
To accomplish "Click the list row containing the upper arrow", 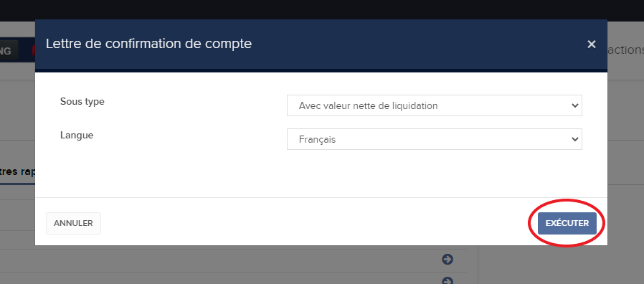I will [233, 260].
